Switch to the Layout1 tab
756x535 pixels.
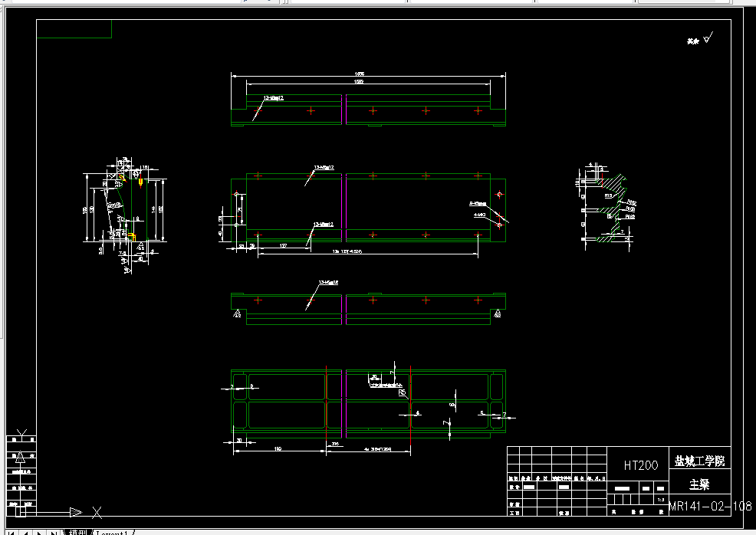coord(113,532)
